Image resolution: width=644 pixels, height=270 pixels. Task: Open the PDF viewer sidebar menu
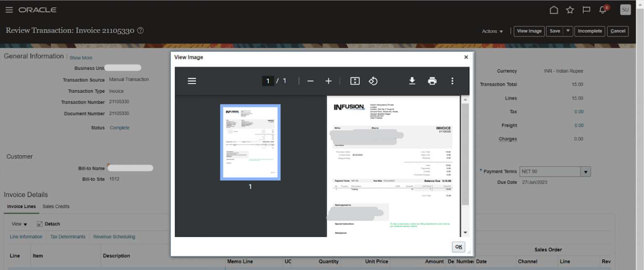click(192, 81)
